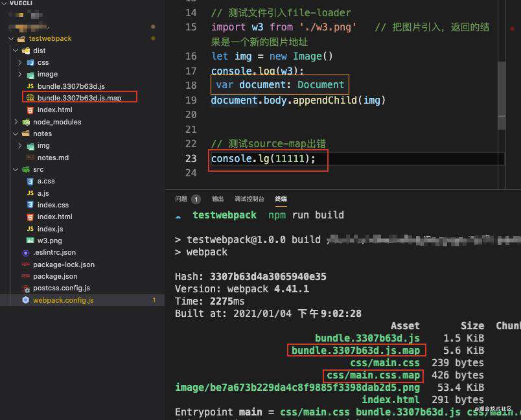The height and width of the screenshot is (420, 521).
Task: Click image/be7a673b...png asset in terminal
Action: coord(297,388)
